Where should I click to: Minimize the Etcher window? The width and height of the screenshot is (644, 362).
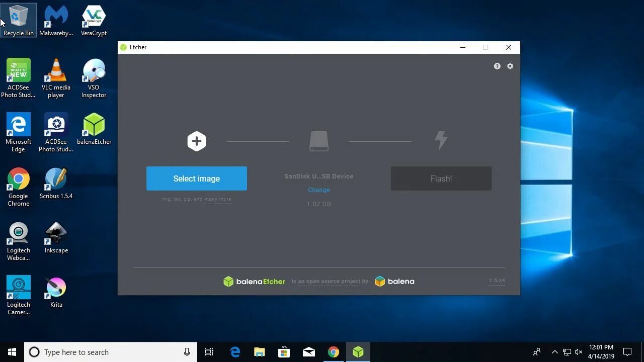click(x=462, y=47)
